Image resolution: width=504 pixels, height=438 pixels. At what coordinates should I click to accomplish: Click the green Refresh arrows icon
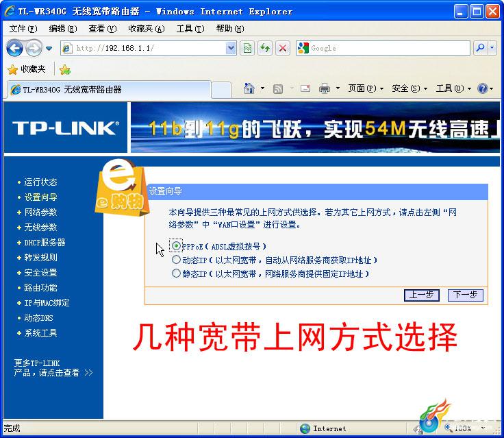point(265,48)
